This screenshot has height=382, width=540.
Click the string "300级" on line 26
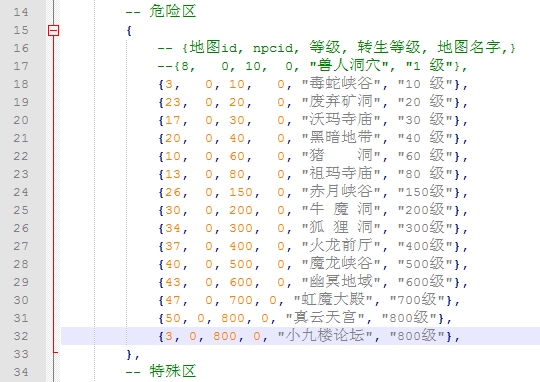coord(425,227)
